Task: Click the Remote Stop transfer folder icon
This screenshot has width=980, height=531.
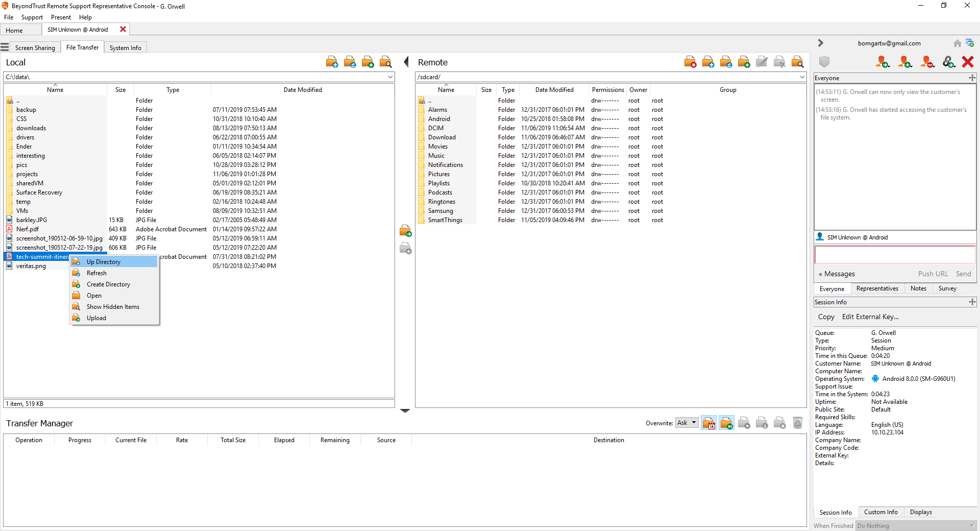Action: (x=690, y=62)
